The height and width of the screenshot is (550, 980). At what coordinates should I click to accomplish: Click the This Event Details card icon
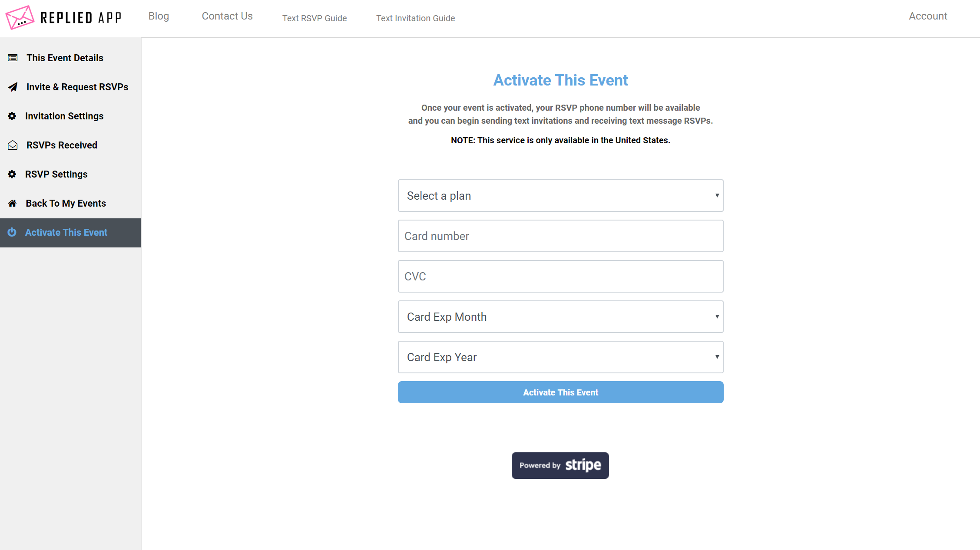click(12, 57)
